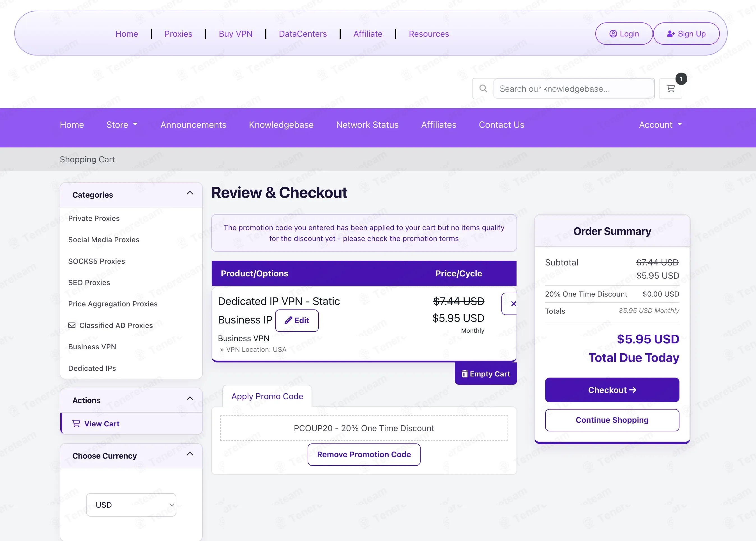Click Continue Shopping
Image resolution: width=756 pixels, height=541 pixels.
[612, 420]
